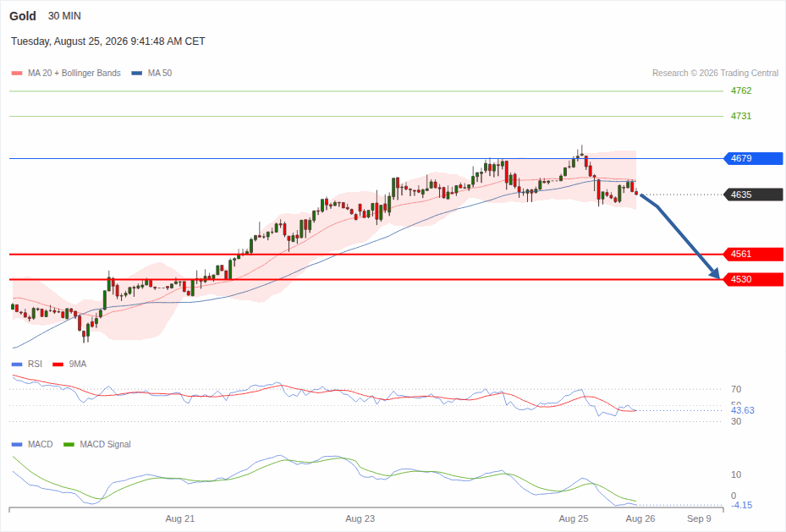This screenshot has width=786, height=532.
Task: Click the MACD Signal legend label
Action: (105, 444)
